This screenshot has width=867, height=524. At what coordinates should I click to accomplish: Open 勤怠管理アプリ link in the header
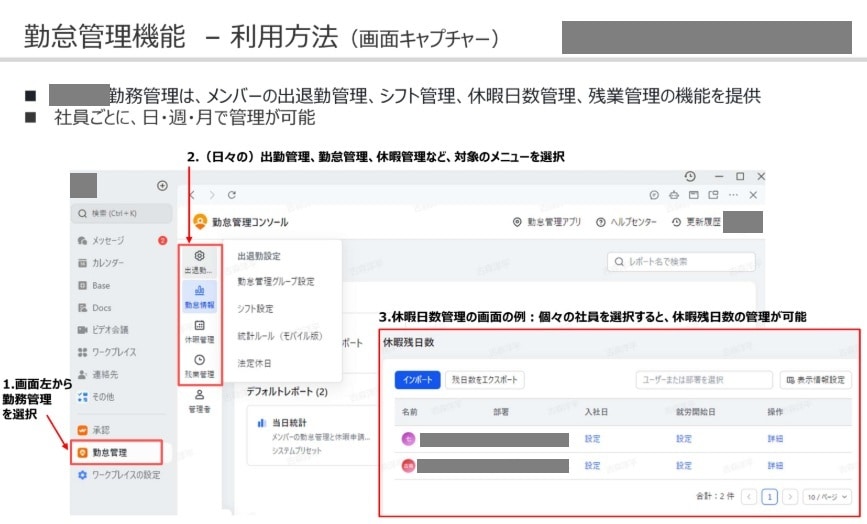pyautogui.click(x=547, y=222)
